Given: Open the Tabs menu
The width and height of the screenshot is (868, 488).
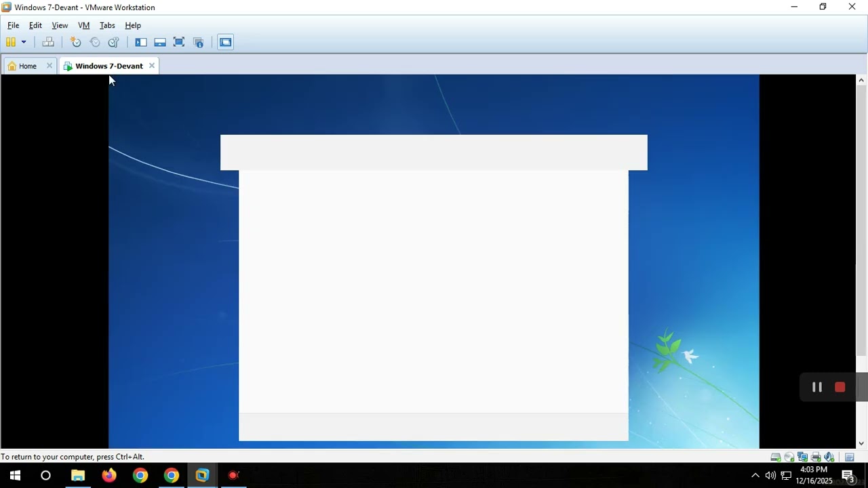Looking at the screenshot, I should click(x=107, y=25).
